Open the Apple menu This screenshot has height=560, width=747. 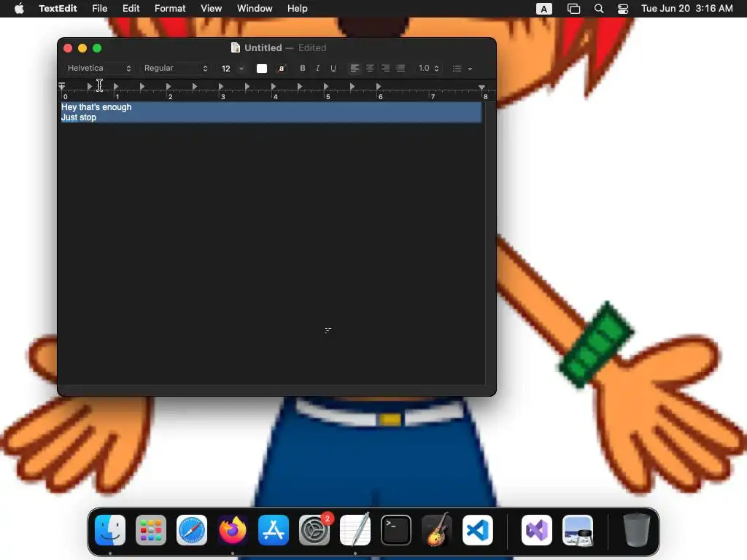pyautogui.click(x=19, y=9)
